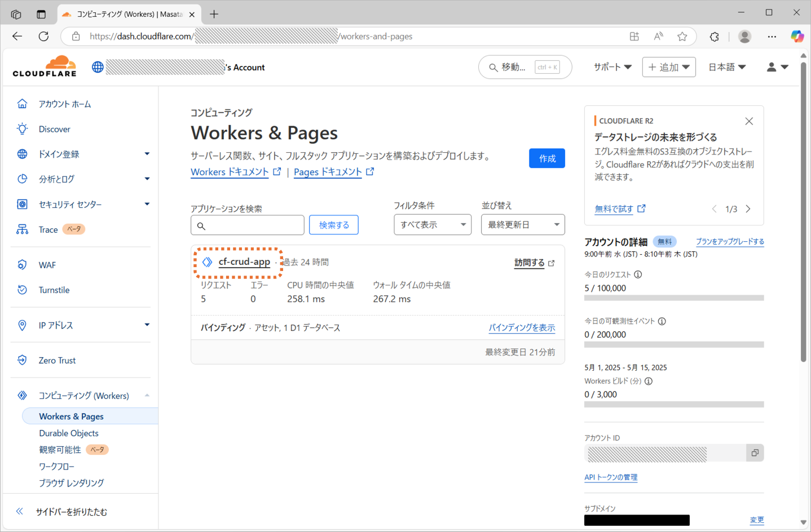Open the Copilot icon in toolbar
The image size is (811, 532).
point(797,36)
